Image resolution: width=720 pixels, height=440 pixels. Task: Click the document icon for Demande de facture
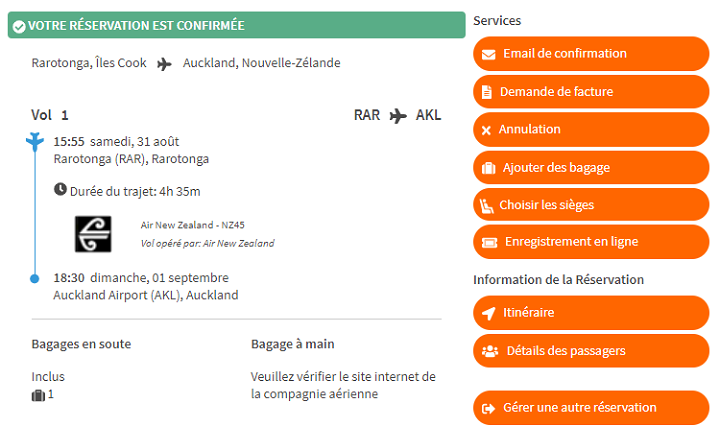click(x=487, y=92)
